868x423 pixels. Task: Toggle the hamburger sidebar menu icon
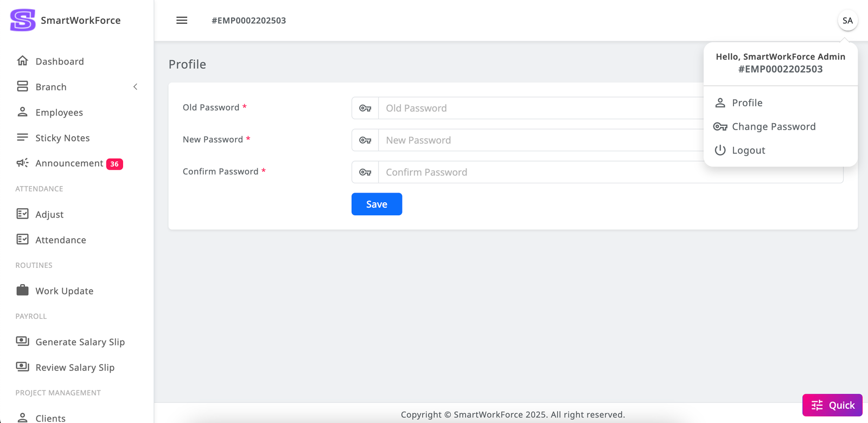[x=182, y=20]
